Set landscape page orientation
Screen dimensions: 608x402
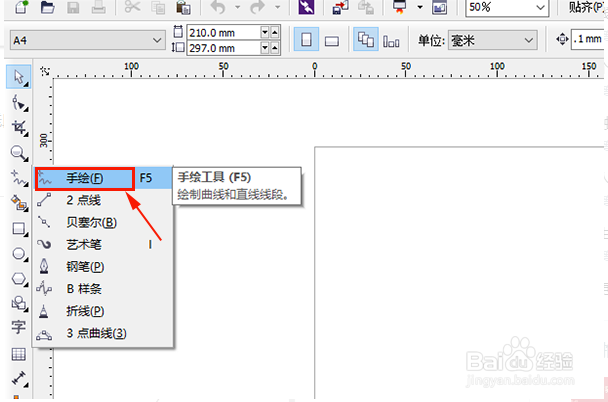[x=332, y=41]
